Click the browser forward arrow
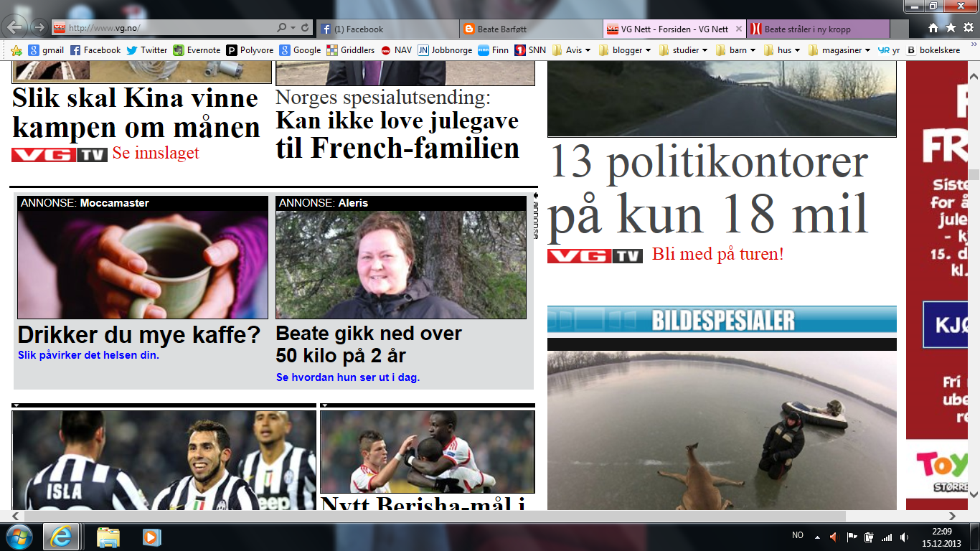Viewport: 980px width, 551px height. coord(39,28)
